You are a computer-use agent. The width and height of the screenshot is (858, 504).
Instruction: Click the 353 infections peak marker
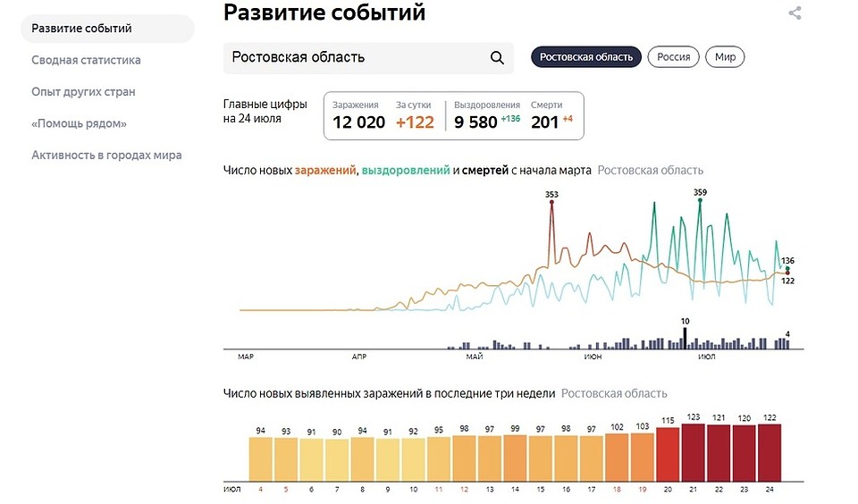551,202
